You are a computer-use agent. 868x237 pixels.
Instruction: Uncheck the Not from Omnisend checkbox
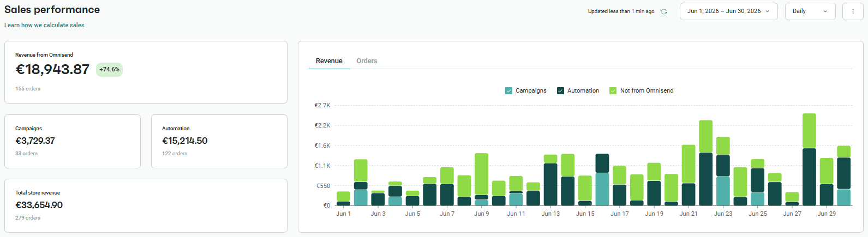click(x=613, y=91)
